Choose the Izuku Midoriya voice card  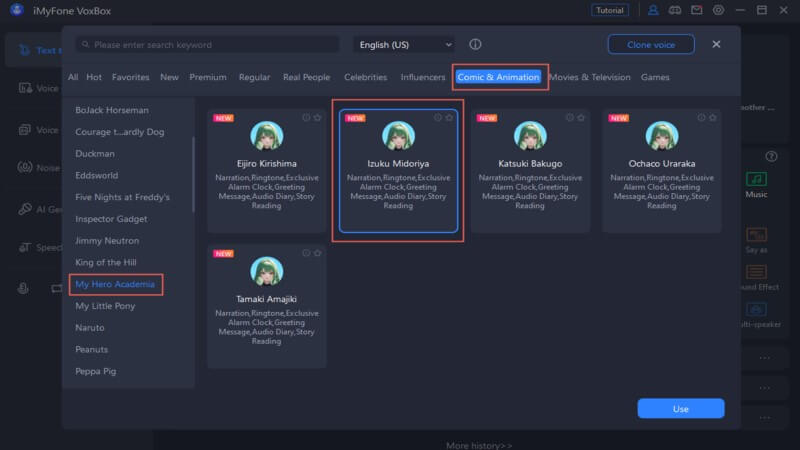coord(398,171)
